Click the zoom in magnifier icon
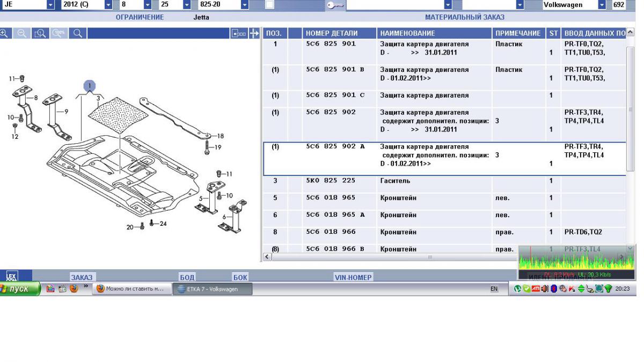 4,33
